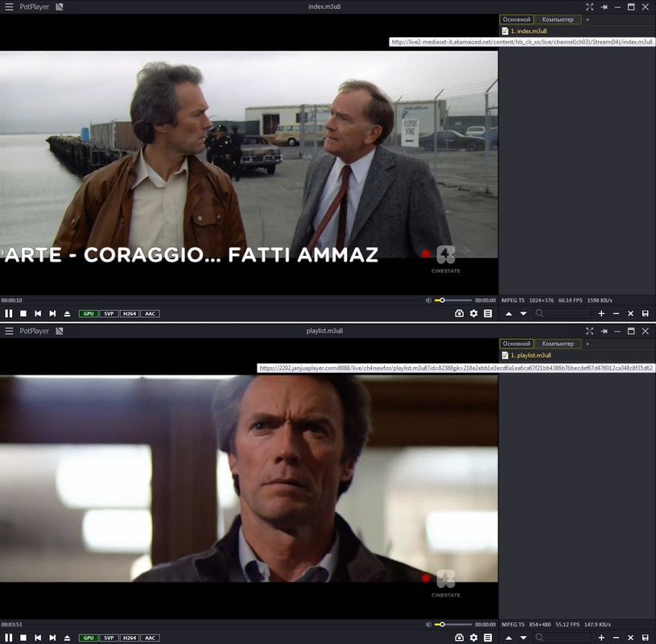
Task: Select the '1. index.m3u8' playlist entry
Action: coord(577,31)
